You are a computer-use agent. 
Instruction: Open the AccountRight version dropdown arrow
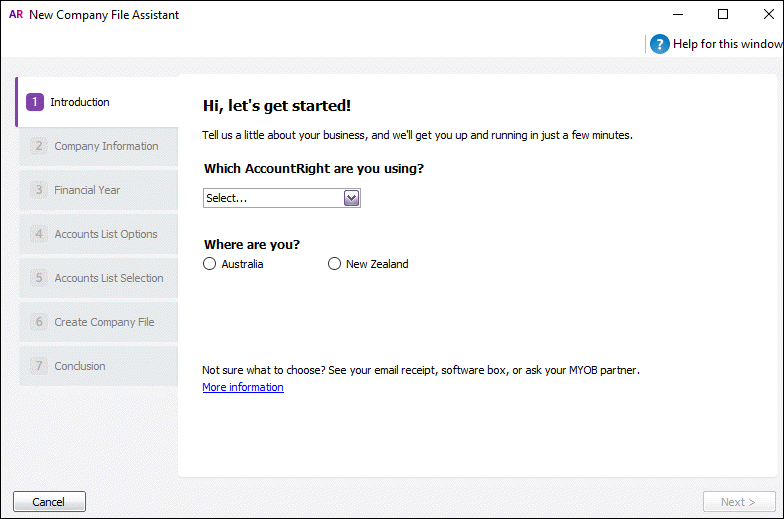click(x=351, y=198)
